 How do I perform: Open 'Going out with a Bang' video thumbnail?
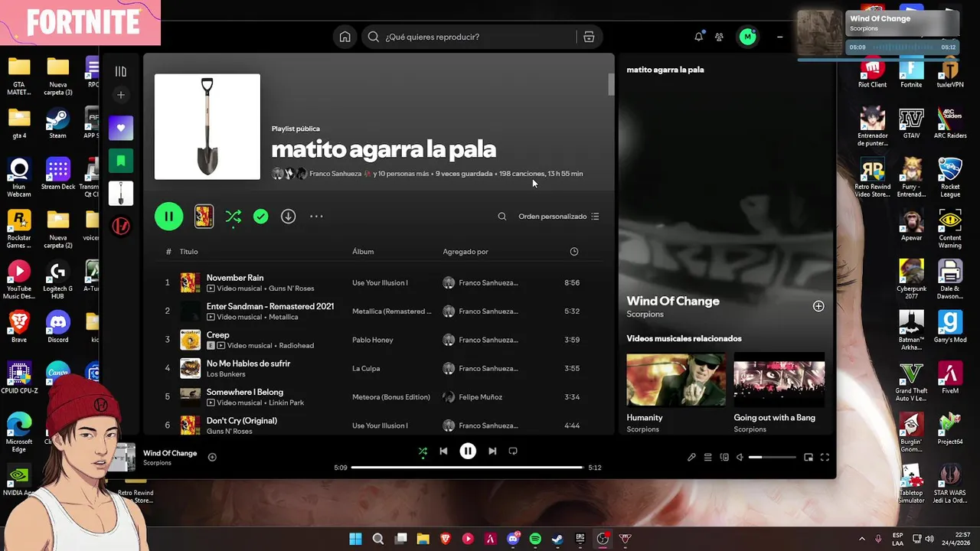click(x=779, y=380)
